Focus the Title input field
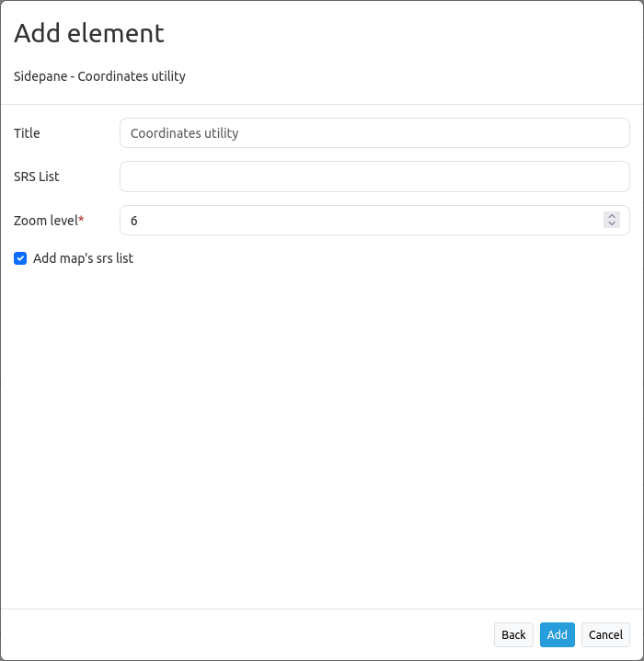The image size is (644, 661). point(374,132)
